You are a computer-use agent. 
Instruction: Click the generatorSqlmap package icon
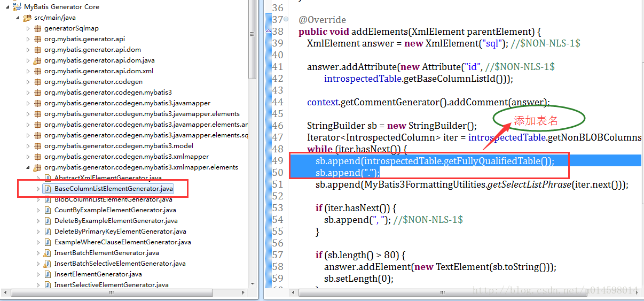37,28
